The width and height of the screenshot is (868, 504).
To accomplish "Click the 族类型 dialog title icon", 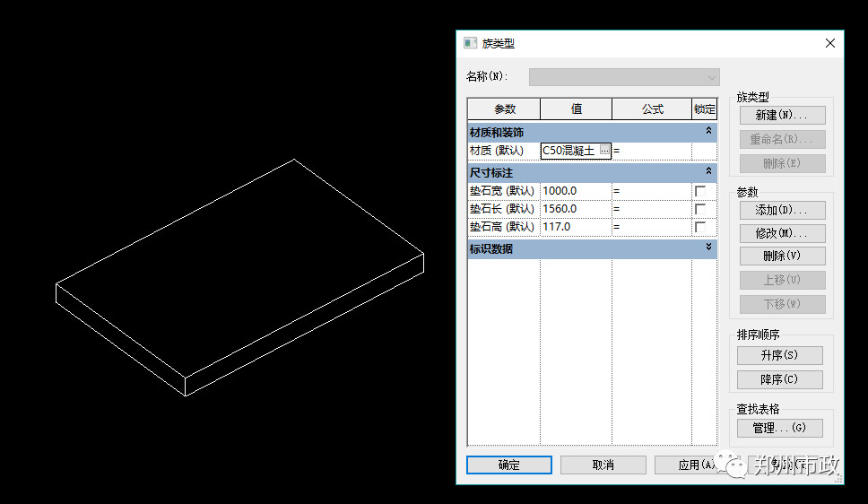I will 470,43.
